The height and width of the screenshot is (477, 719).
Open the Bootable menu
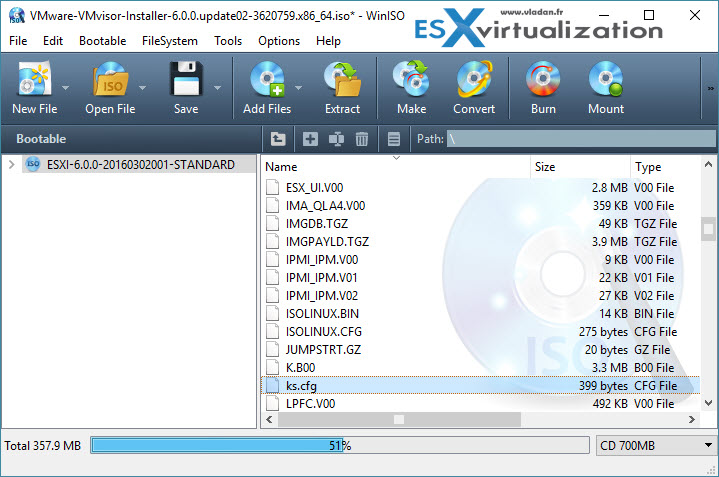click(x=102, y=41)
